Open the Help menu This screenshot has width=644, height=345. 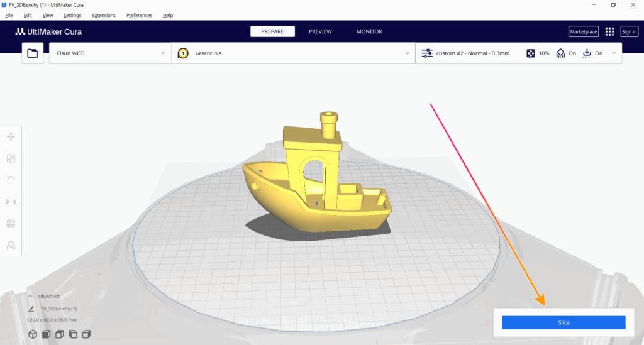(x=167, y=16)
